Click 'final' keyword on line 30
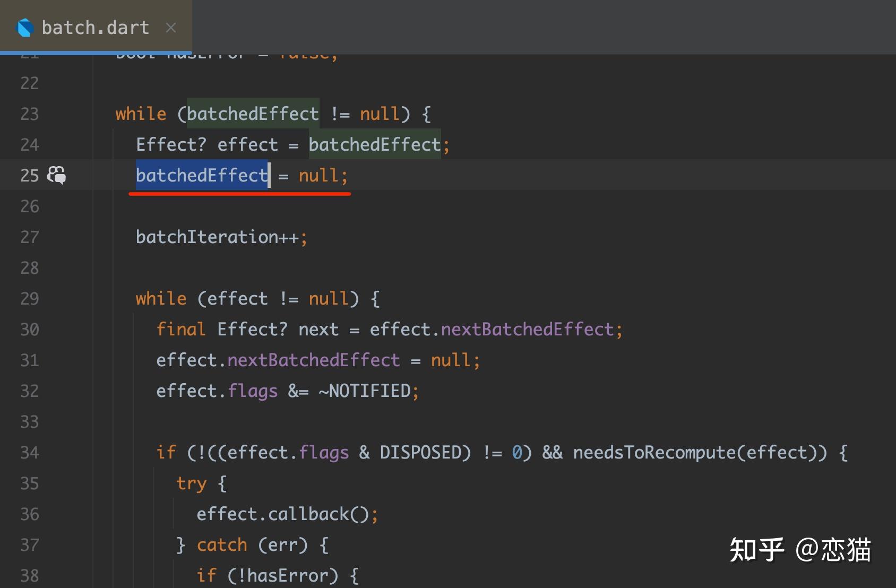896x588 pixels. point(180,330)
